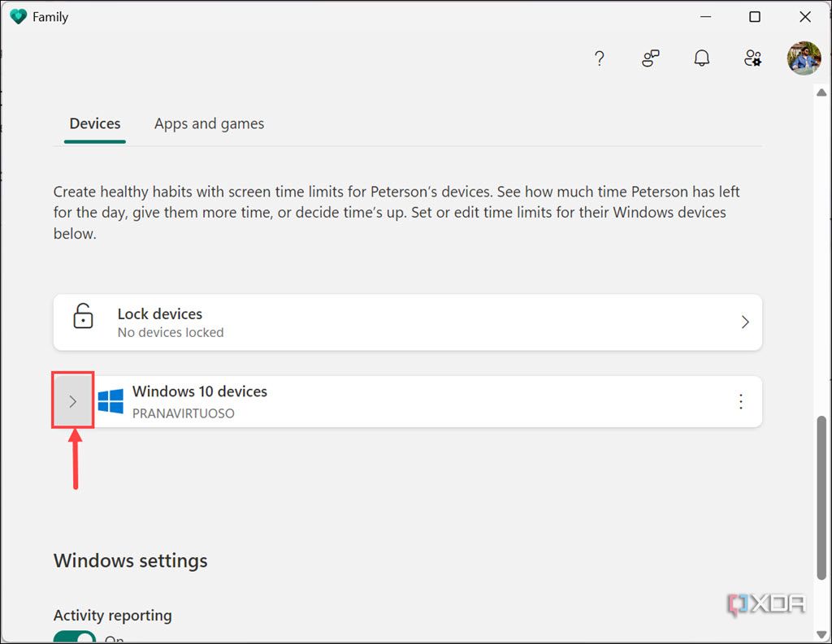Open Lock devices using its right chevron

[x=745, y=322]
